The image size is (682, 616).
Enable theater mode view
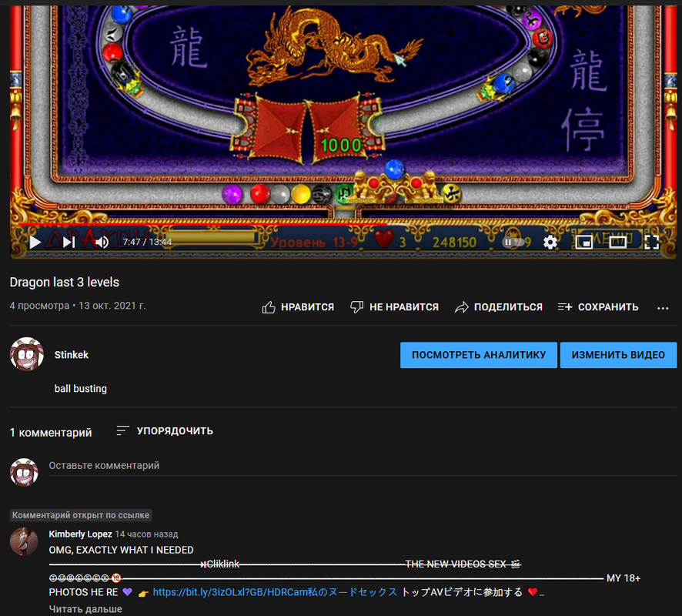(x=617, y=242)
